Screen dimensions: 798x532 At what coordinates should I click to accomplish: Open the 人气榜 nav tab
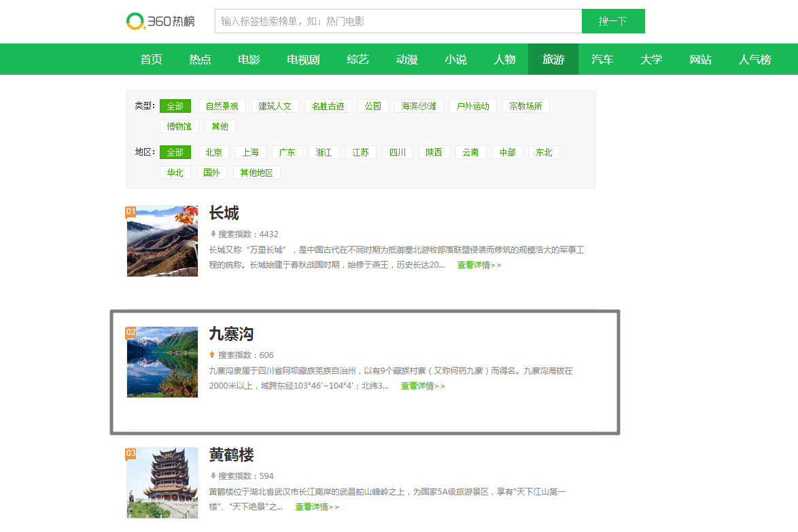coord(754,60)
